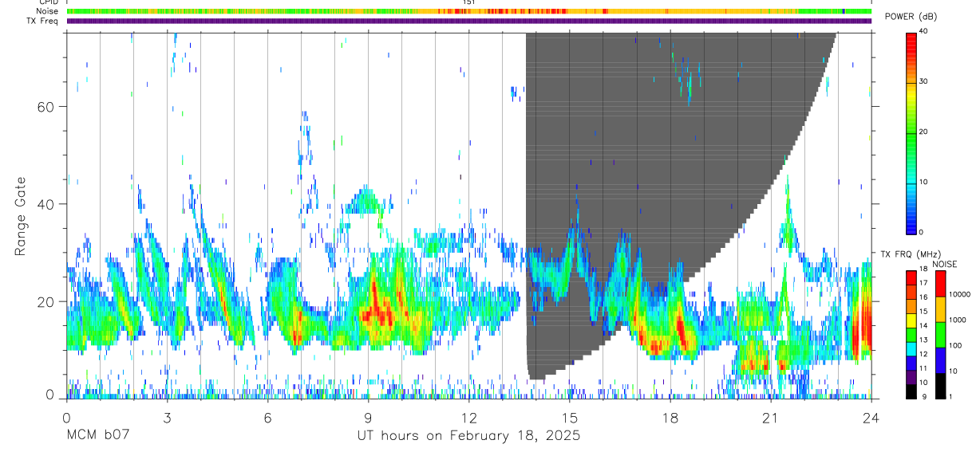
Task: Click the 'TX Freq' row label
Action: (42, 21)
